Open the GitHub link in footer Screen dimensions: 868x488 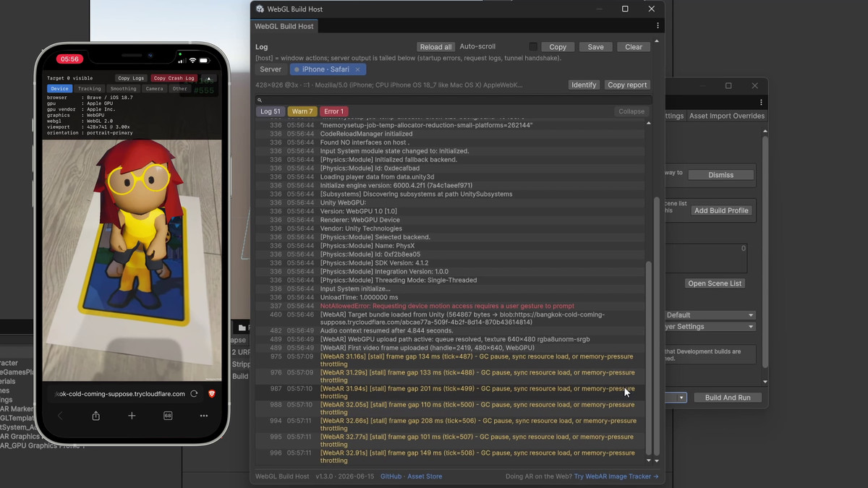coord(391,476)
